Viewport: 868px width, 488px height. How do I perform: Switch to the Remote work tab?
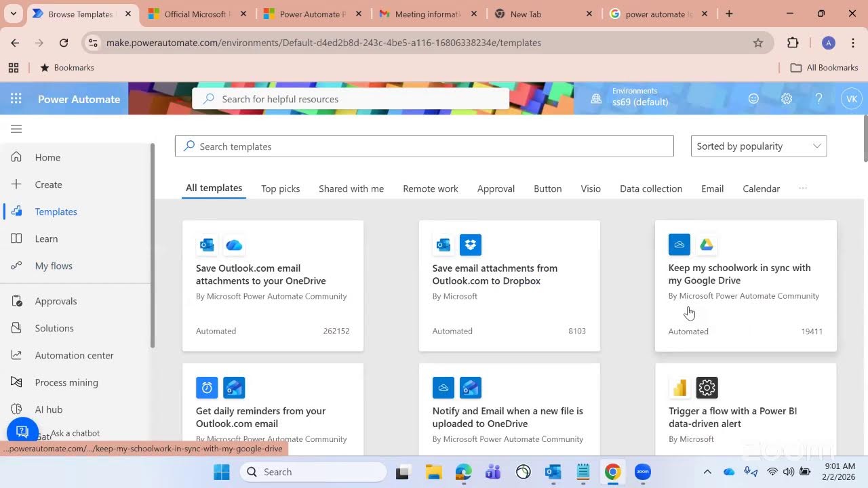pos(431,188)
